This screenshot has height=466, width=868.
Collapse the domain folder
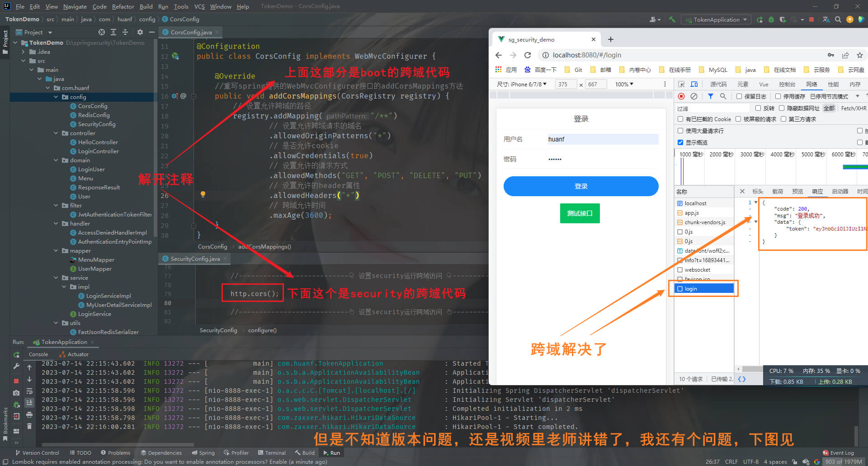pos(56,160)
